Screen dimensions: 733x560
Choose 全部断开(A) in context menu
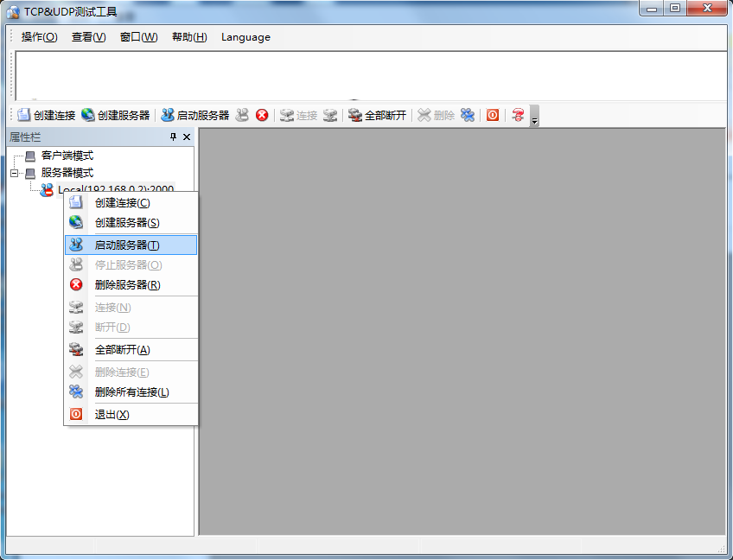(131, 350)
